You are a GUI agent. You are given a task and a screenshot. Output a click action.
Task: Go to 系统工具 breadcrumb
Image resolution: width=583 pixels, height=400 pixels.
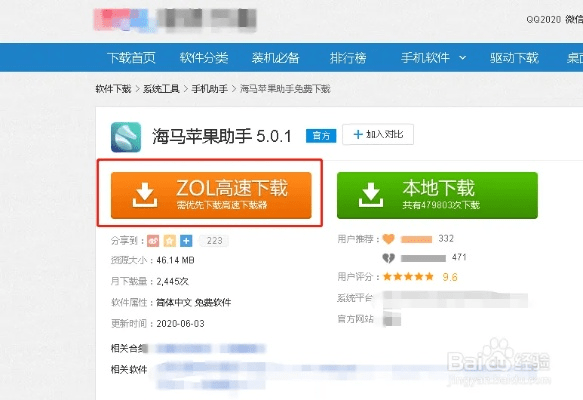(x=161, y=89)
